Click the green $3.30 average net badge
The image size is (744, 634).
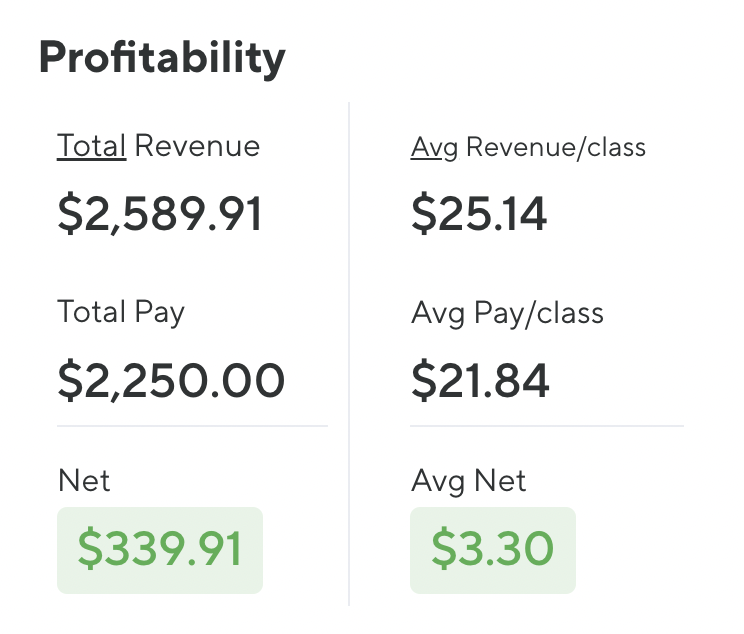[492, 549]
